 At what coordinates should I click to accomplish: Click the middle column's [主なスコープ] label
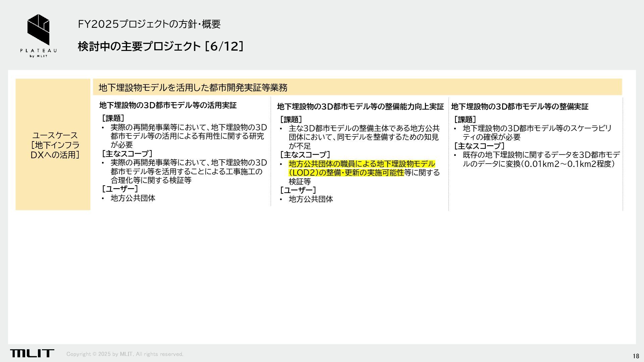pyautogui.click(x=305, y=155)
